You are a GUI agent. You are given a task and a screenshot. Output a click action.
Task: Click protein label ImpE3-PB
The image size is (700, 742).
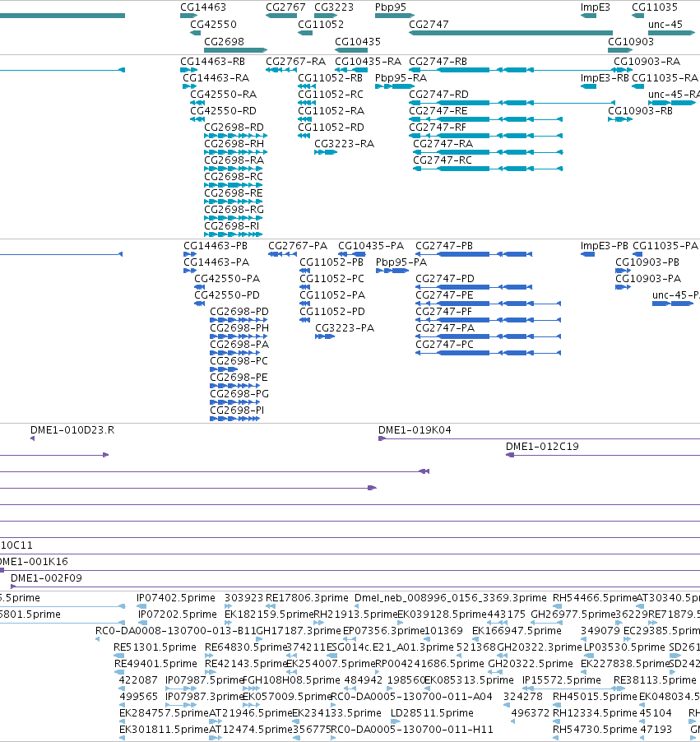coord(604,246)
